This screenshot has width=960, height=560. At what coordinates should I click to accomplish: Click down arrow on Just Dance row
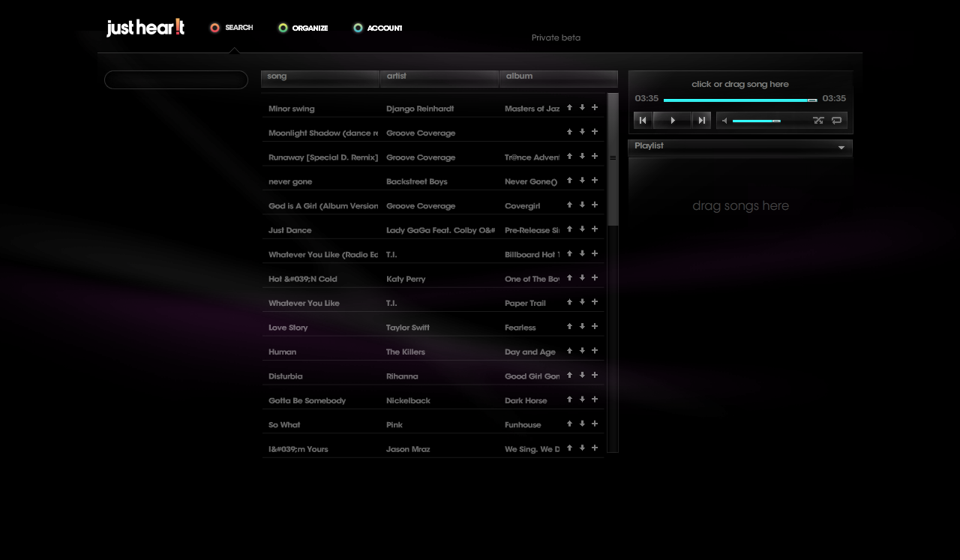tap(582, 229)
